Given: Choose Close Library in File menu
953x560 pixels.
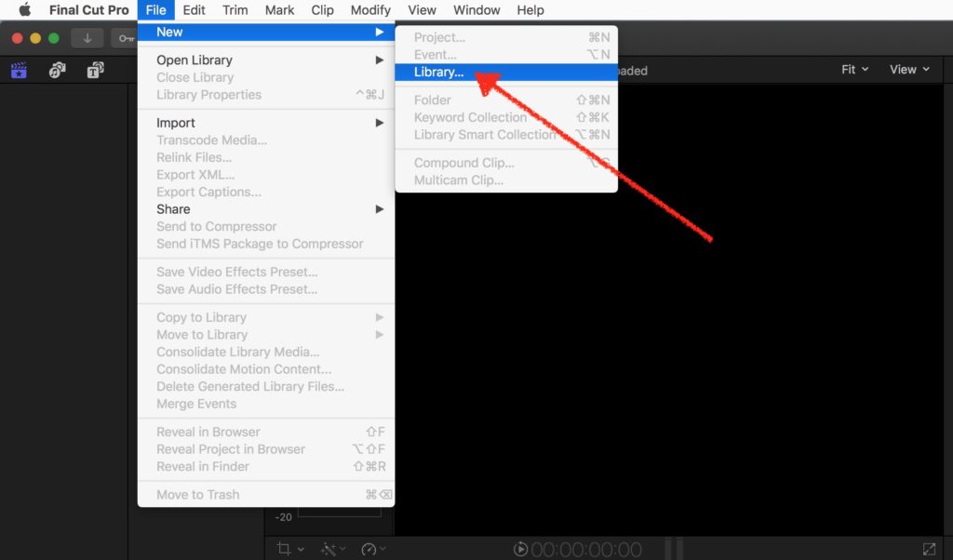Looking at the screenshot, I should [x=266, y=77].
